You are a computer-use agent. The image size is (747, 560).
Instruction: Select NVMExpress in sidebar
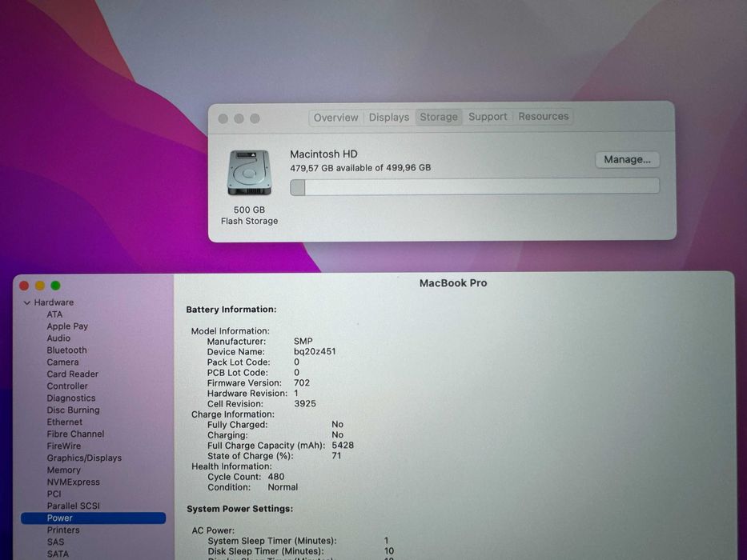point(73,482)
